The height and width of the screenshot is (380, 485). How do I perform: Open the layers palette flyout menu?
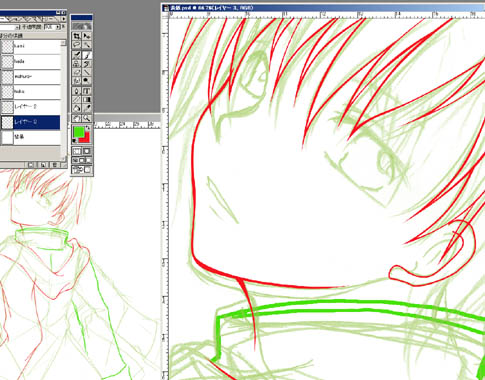[64, 19]
